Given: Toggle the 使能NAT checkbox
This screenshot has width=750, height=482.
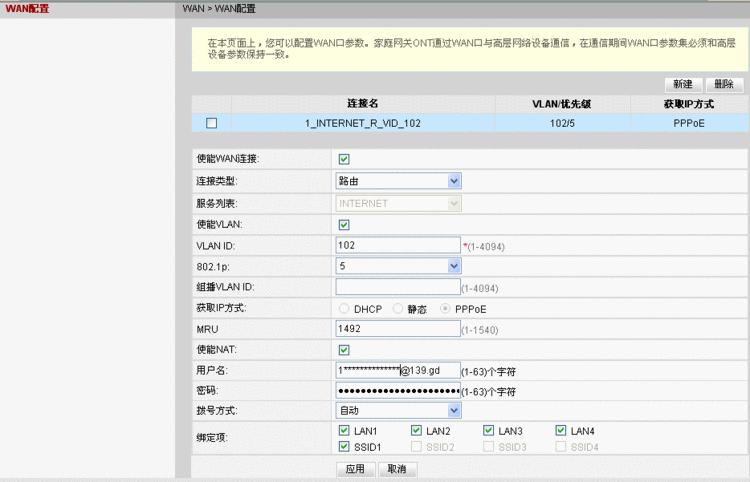Looking at the screenshot, I should [344, 350].
